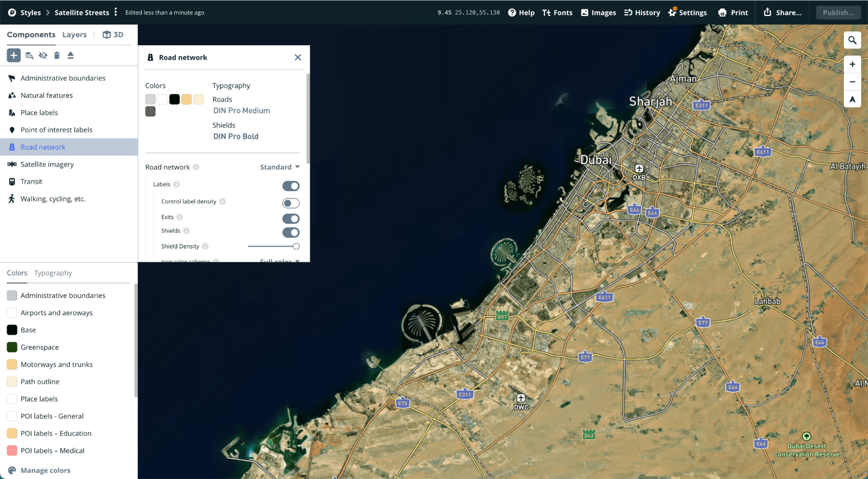This screenshot has height=479, width=868.
Task: Switch to the Typography tab
Action: pyautogui.click(x=53, y=273)
